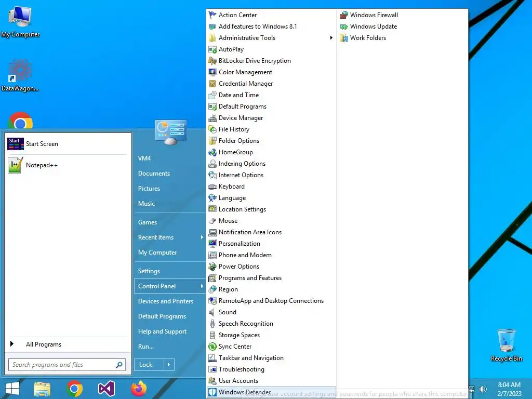Click the Start menu user picture

click(170, 131)
